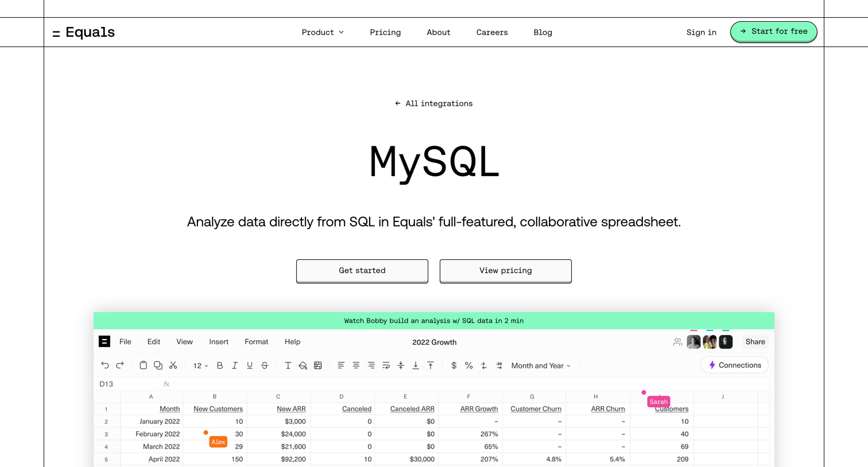The width and height of the screenshot is (868, 467).
Task: Align text left
Action: point(341,365)
